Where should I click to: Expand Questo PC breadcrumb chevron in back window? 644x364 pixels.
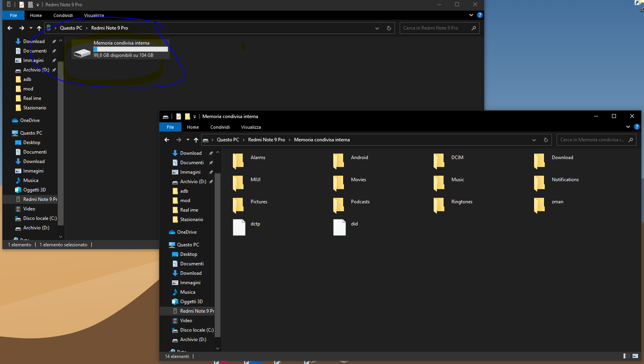(x=87, y=28)
